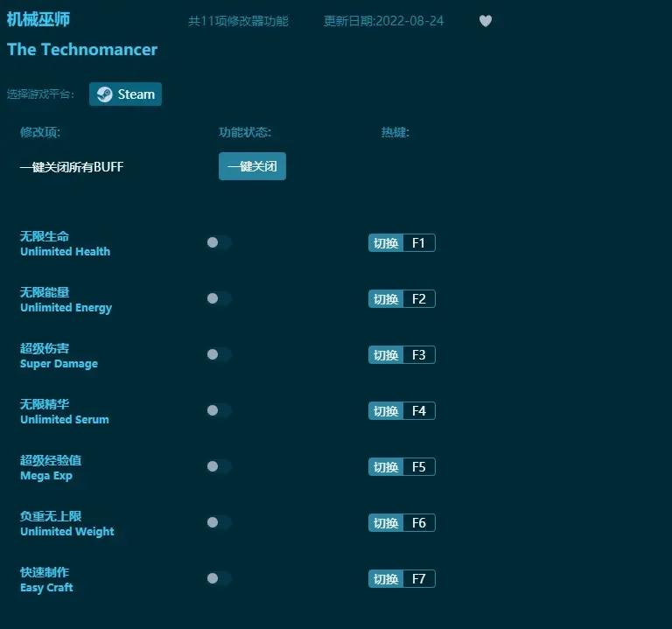Click the 切换 button for F7 hotkey
672x629 pixels.
click(386, 579)
